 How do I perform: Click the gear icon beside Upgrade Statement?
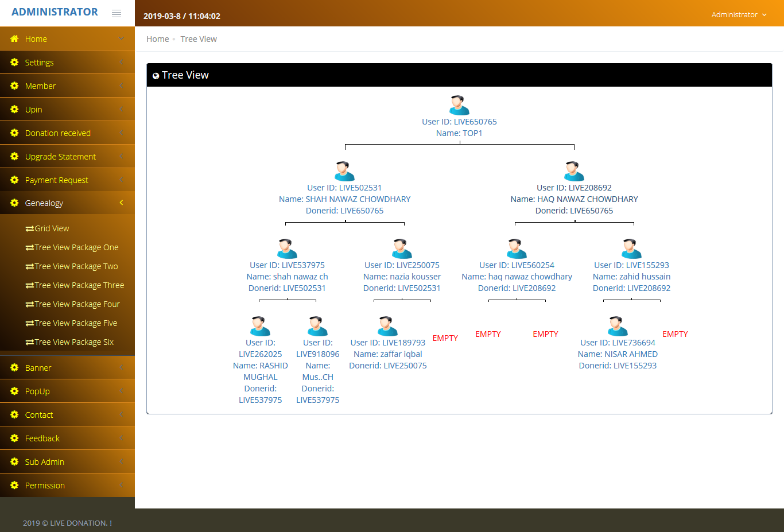tap(14, 156)
